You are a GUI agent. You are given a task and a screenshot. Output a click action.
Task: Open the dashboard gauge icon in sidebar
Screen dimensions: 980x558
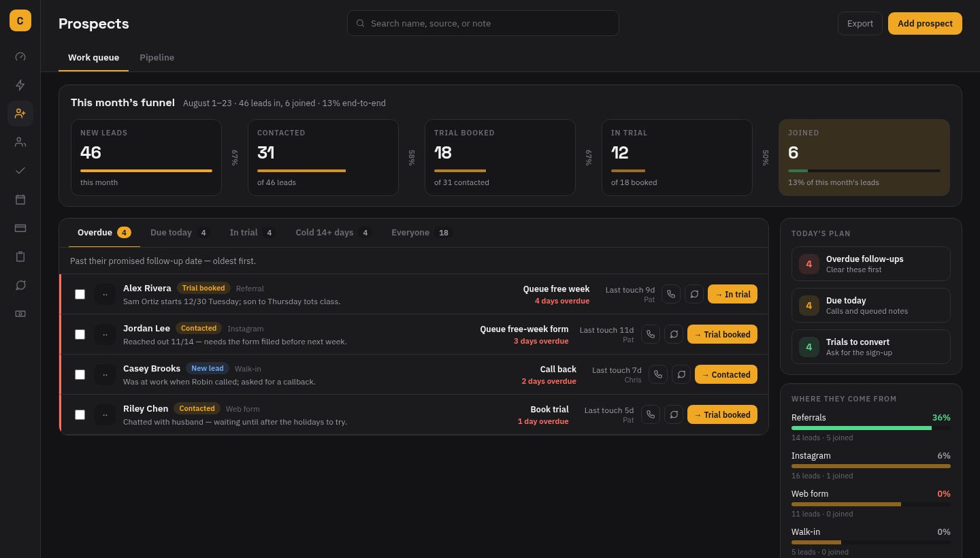20,56
